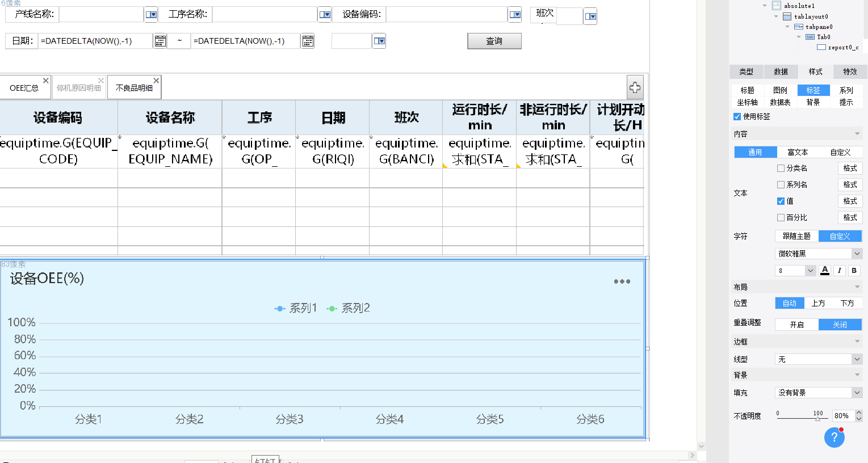This screenshot has width=868, height=463.
Task: Select the equiptime.G(RIQI) data cell
Action: [333, 151]
